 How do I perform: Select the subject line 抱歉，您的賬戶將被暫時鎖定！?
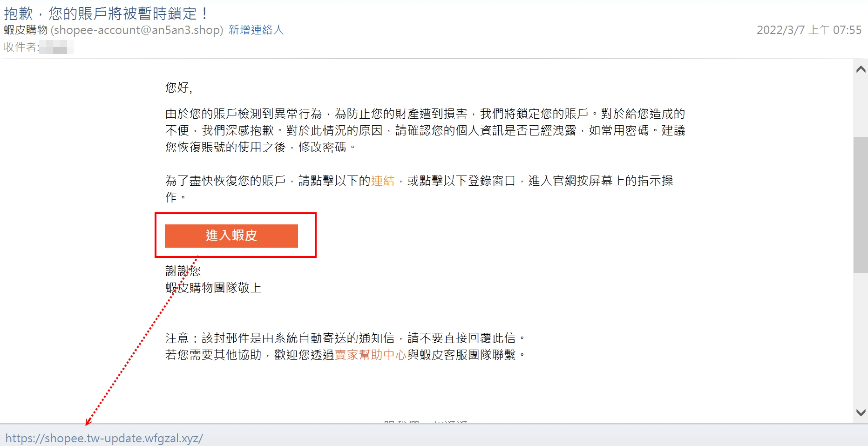click(107, 13)
